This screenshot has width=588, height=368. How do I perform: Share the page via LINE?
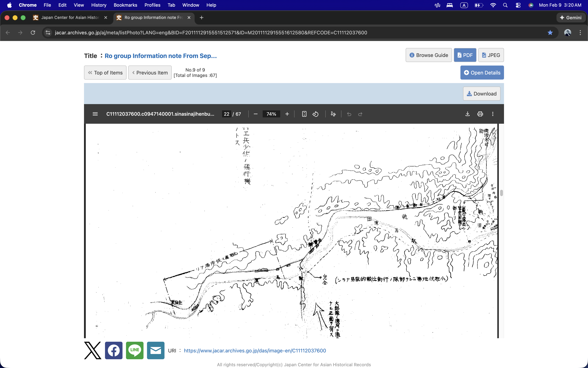[x=135, y=350]
